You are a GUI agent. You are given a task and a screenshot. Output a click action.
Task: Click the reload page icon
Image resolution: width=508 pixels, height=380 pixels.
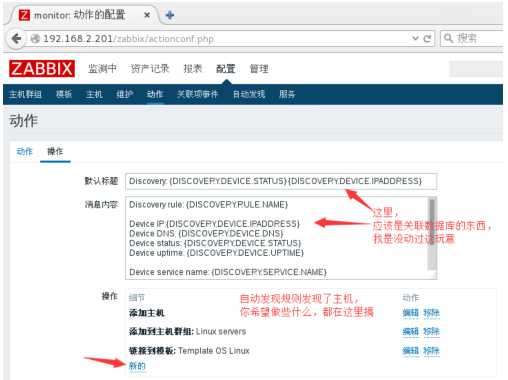427,39
